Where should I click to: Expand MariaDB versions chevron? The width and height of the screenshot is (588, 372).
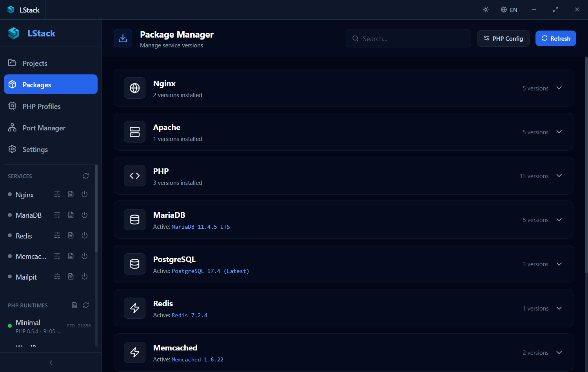pyautogui.click(x=559, y=220)
